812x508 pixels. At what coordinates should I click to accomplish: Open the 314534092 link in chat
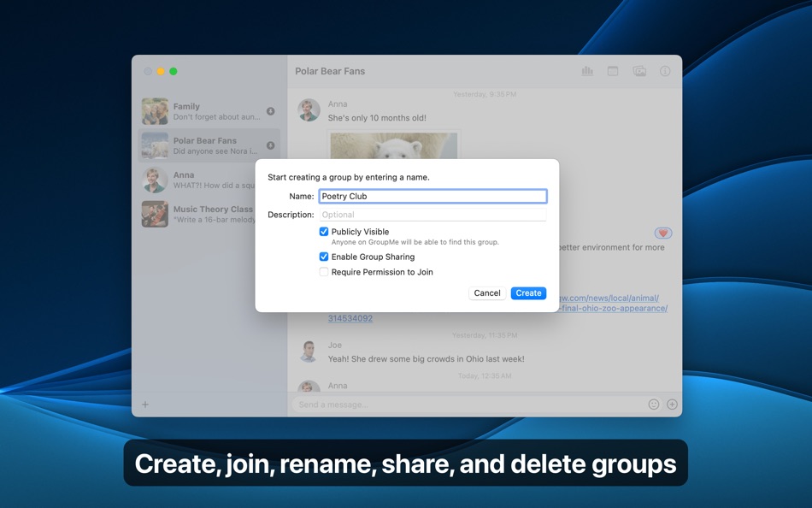tap(350, 318)
